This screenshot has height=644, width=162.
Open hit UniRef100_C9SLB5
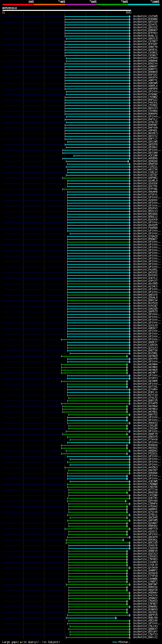coord(145,426)
